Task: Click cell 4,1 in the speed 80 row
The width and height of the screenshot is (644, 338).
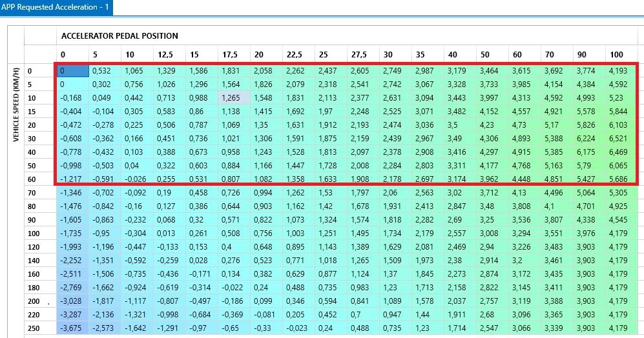Action: tap(557, 206)
